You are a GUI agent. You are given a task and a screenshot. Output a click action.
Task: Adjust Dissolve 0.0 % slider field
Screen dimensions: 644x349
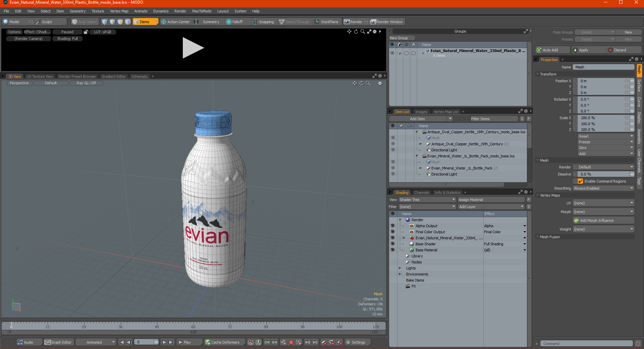click(x=603, y=174)
